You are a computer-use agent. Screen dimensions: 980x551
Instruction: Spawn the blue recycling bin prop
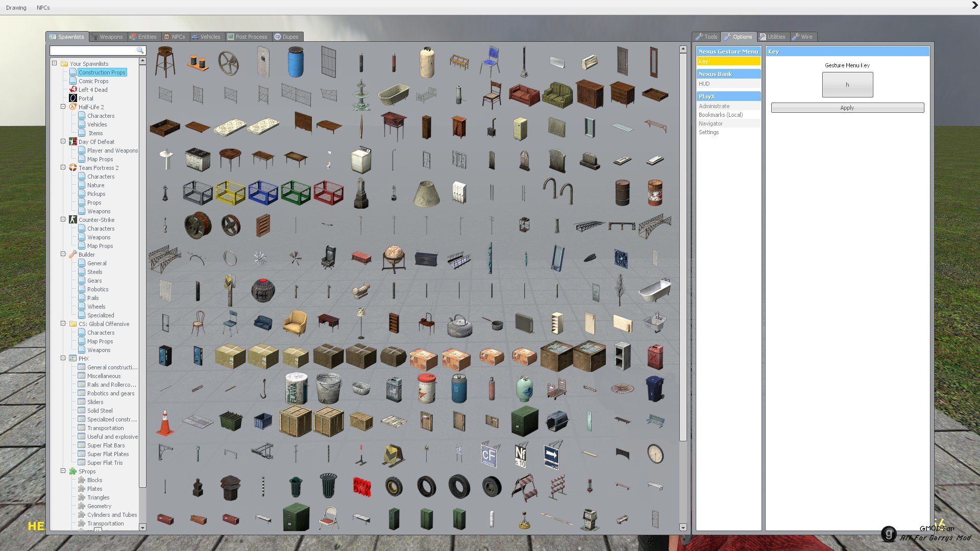[x=655, y=389]
